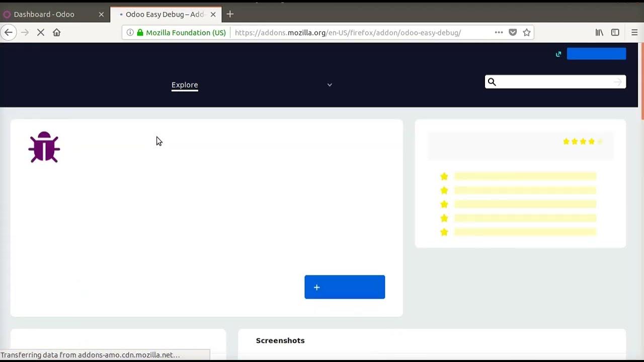644x362 pixels.
Task: Show site information via the info icon
Action: point(130,32)
